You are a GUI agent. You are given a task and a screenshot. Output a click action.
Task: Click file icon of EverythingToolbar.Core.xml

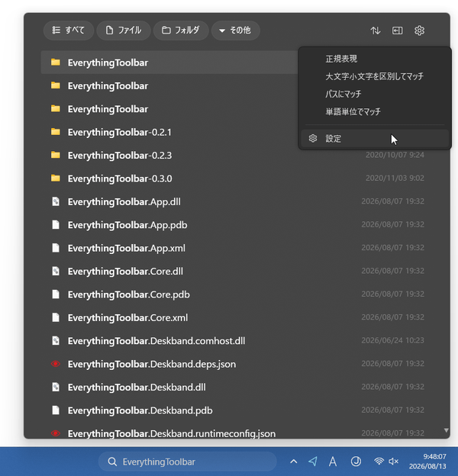pos(56,317)
